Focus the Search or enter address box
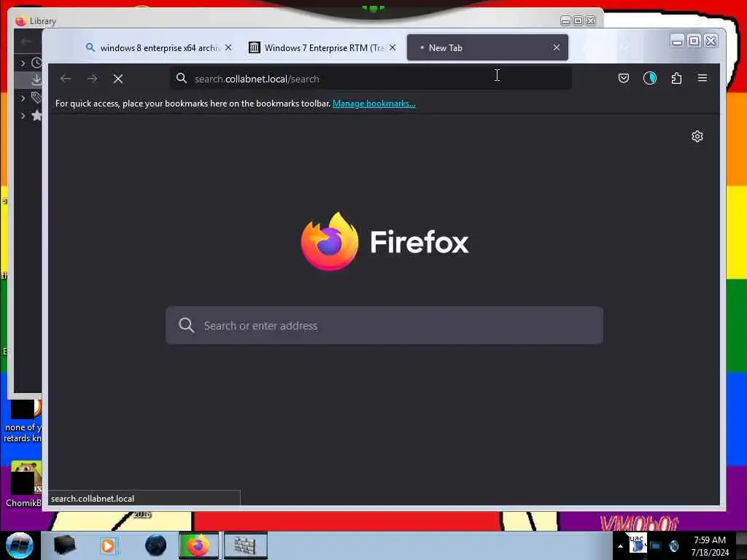This screenshot has height=560, width=747. [x=384, y=325]
